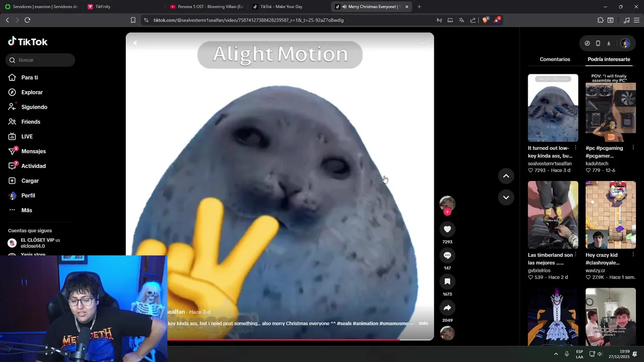Viewport: 644px width, 362px height.
Task: Go to next video with down chevron
Action: tap(506, 197)
